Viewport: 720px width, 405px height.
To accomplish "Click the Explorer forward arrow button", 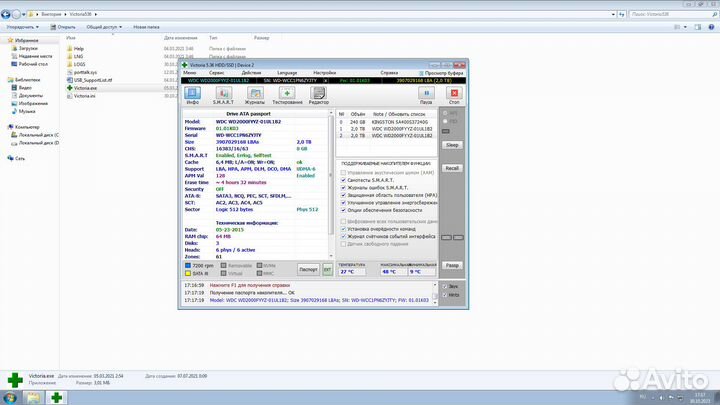I will tap(16, 14).
